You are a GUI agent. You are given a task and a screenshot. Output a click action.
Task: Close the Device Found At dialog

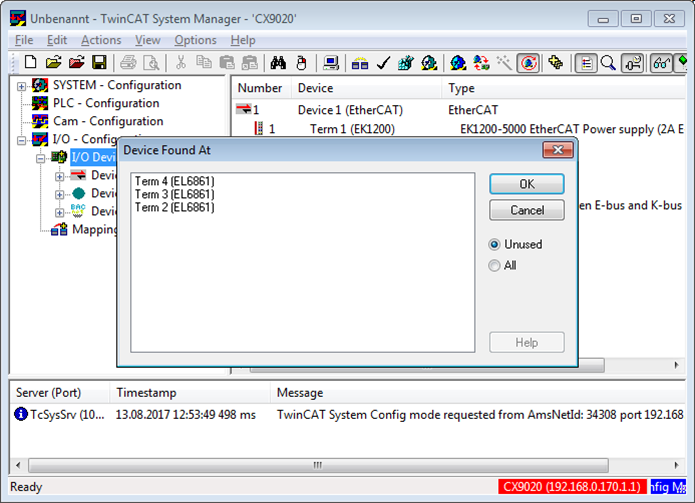pos(558,150)
